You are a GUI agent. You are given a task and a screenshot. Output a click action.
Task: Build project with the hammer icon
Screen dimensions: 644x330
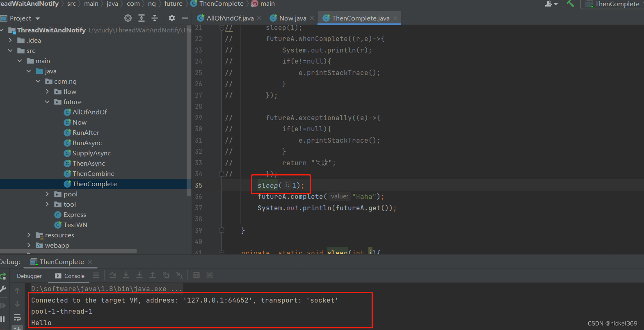point(570,4)
